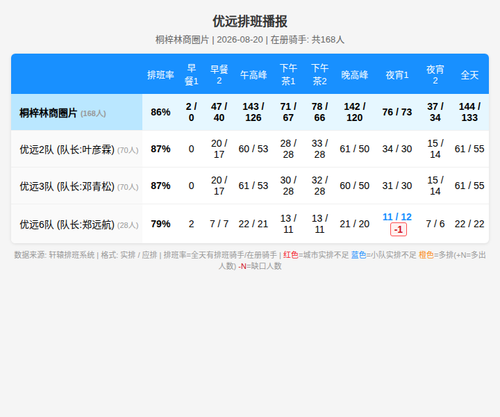Click the blue 11 / 12 cell
The height and width of the screenshot is (417, 500).
coord(397,217)
